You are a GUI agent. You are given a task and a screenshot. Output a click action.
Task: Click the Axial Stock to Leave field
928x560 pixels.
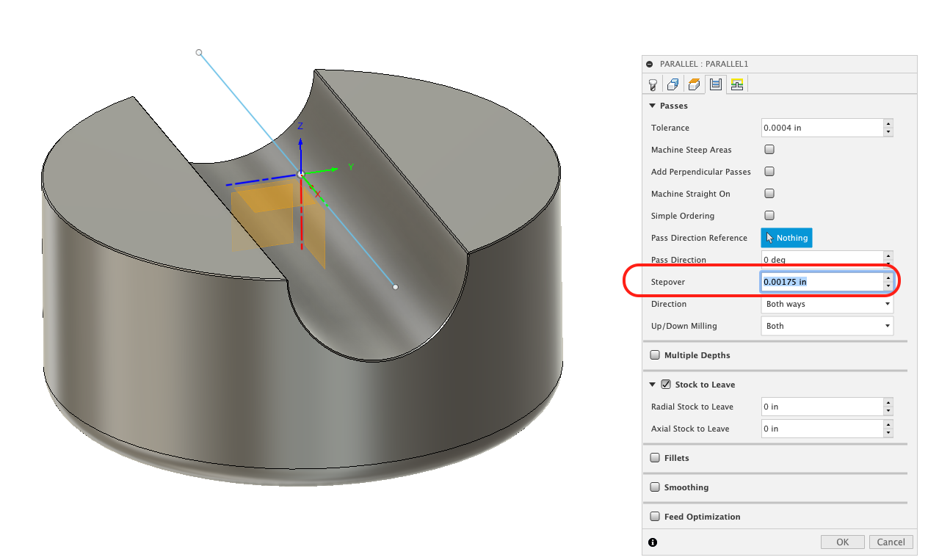coord(822,429)
